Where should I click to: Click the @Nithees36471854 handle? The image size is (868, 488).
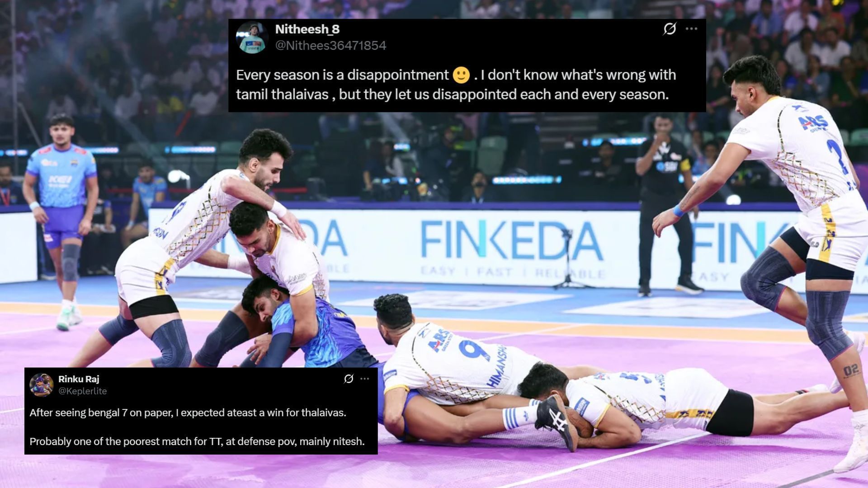(330, 46)
